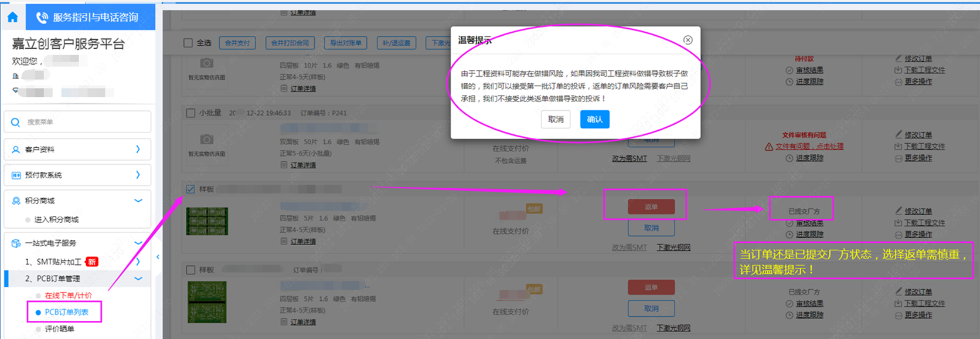This screenshot has height=339, width=980.
Task: Open 评价晒单 menu item
Action: 60,329
